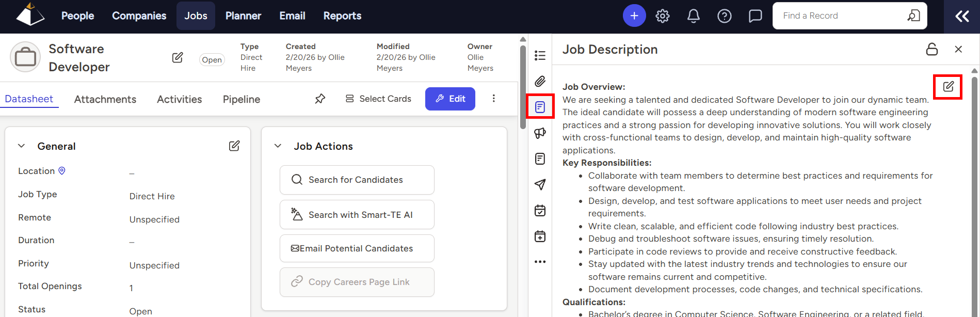Image resolution: width=980 pixels, height=317 pixels.
Task: Click the search icon in Find a Record
Action: coord(913,16)
